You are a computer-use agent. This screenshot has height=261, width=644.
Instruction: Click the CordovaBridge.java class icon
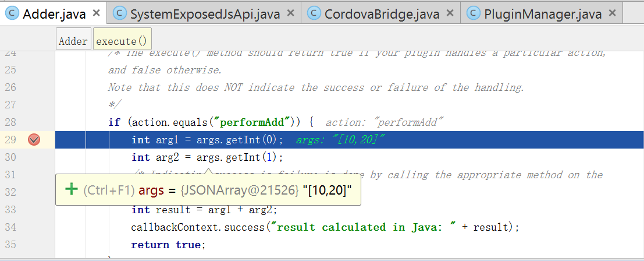pos(314,13)
